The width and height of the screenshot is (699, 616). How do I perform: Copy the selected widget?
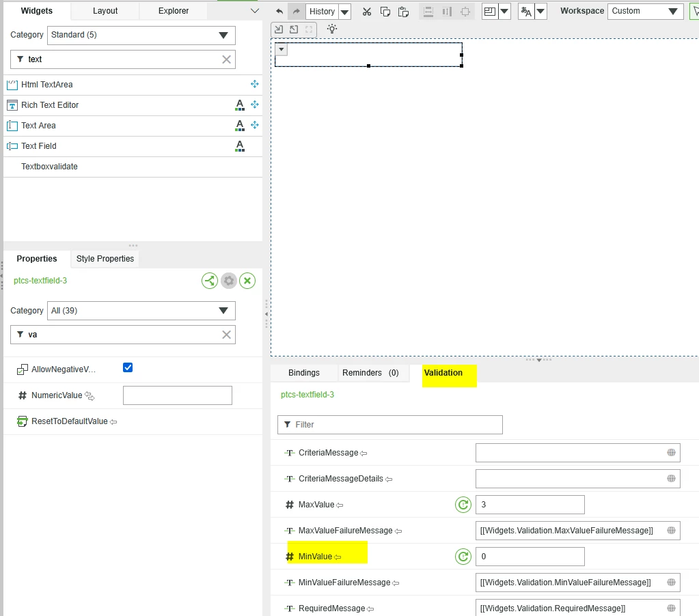(385, 12)
